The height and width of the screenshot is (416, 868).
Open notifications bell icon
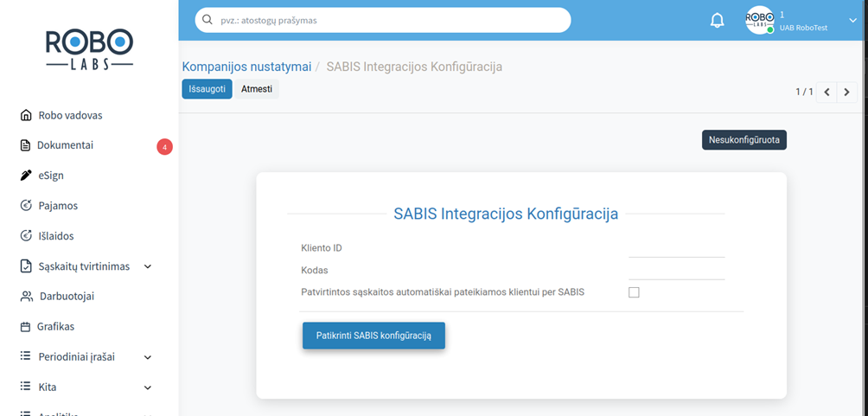tap(717, 21)
